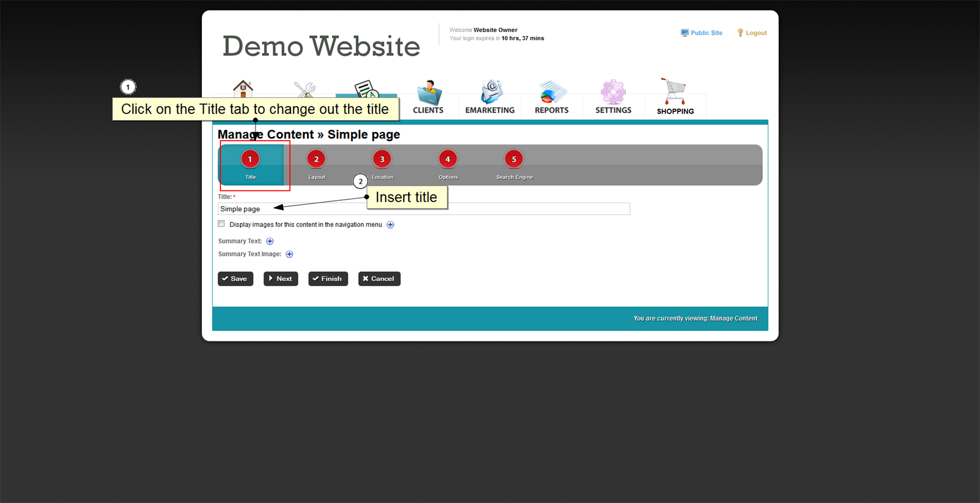Go to the Home house icon
Screen dimensions: 980x503
pos(243,89)
